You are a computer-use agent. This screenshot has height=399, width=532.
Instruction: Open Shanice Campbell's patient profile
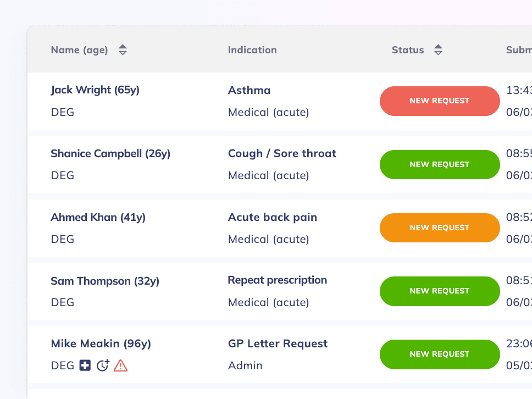click(110, 153)
